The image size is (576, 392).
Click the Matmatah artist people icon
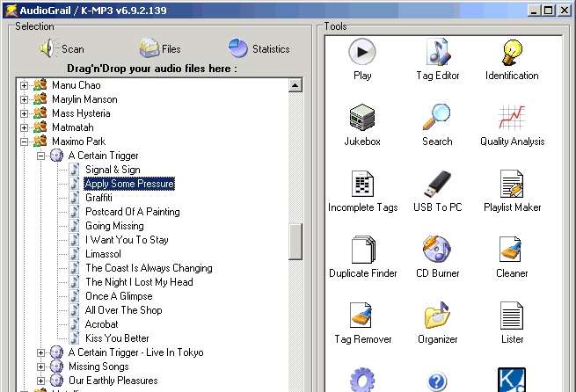pos(40,127)
